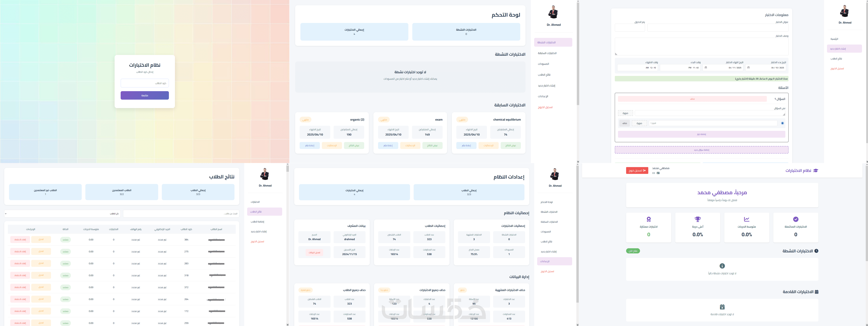
Task: Click 'صورة' beside the question text field
Action: (625, 113)
